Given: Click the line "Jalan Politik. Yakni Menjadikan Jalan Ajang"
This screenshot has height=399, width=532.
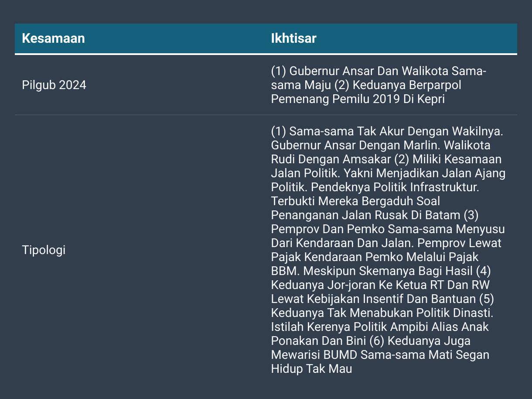Looking at the screenshot, I should point(388,173).
